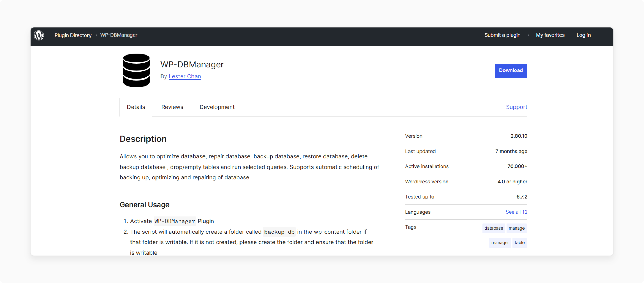Click the WP-DBManager breadcrumb text
Image resolution: width=644 pixels, height=283 pixels.
[x=119, y=35]
